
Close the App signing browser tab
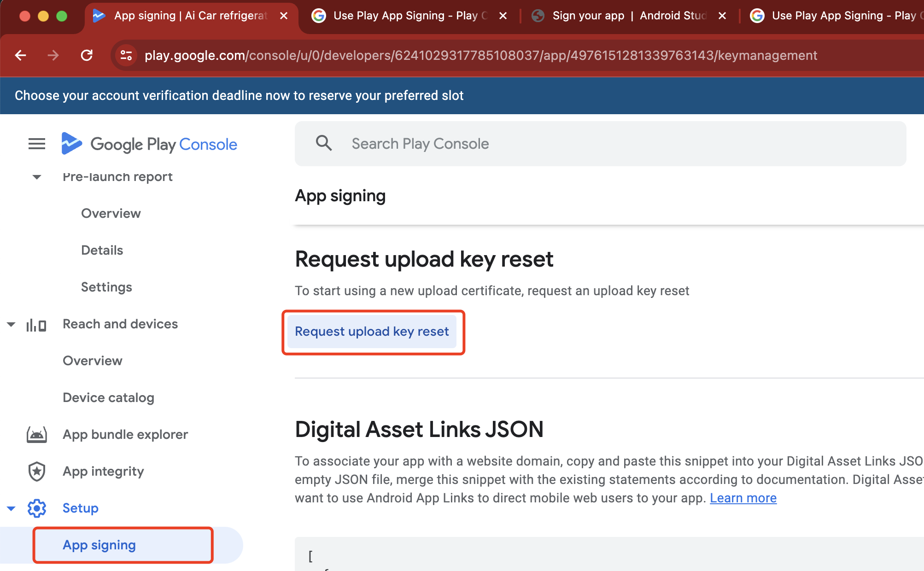tap(284, 16)
